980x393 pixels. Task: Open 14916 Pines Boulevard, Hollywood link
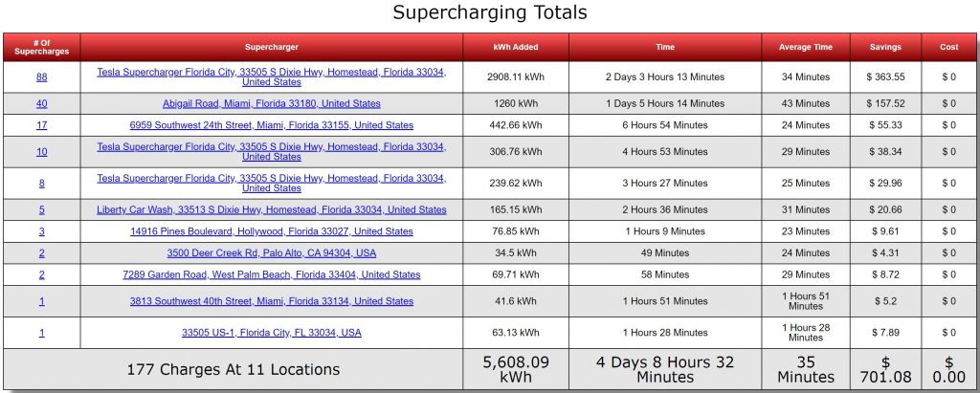tap(271, 231)
